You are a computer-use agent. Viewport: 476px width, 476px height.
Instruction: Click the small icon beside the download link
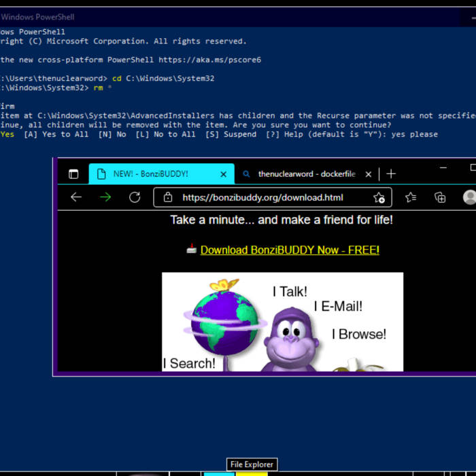coord(192,250)
